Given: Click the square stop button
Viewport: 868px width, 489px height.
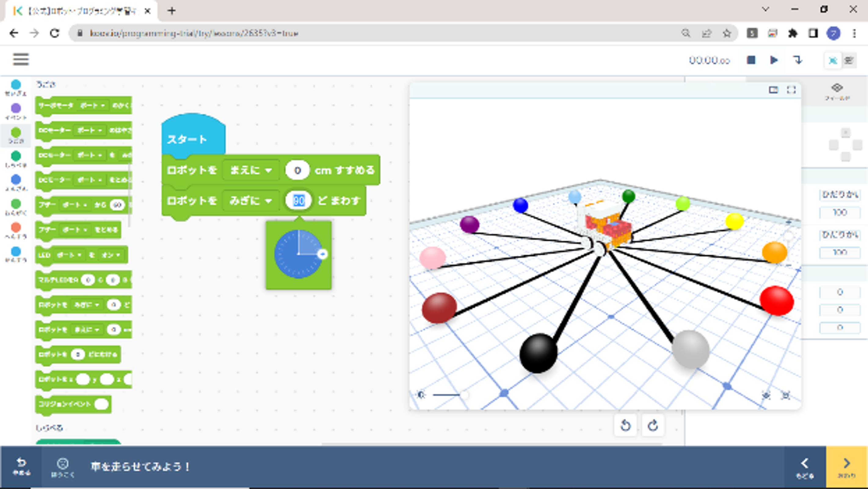Looking at the screenshot, I should 751,60.
